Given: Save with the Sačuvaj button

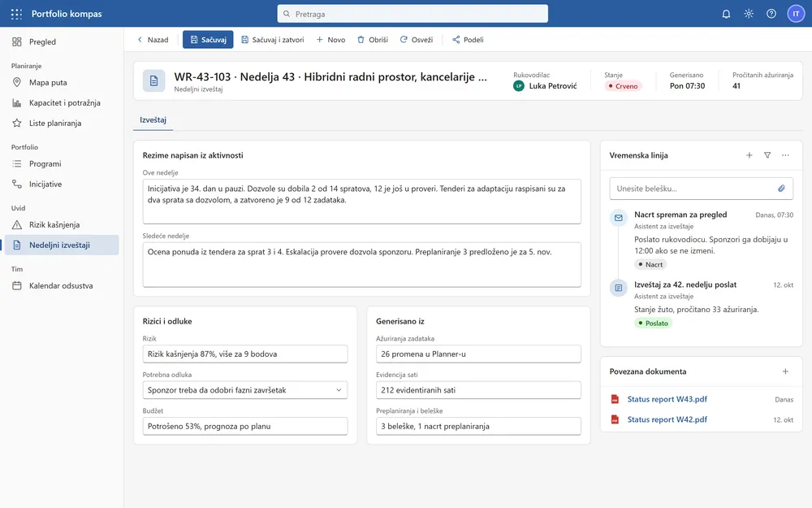Looking at the screenshot, I should tap(208, 39).
